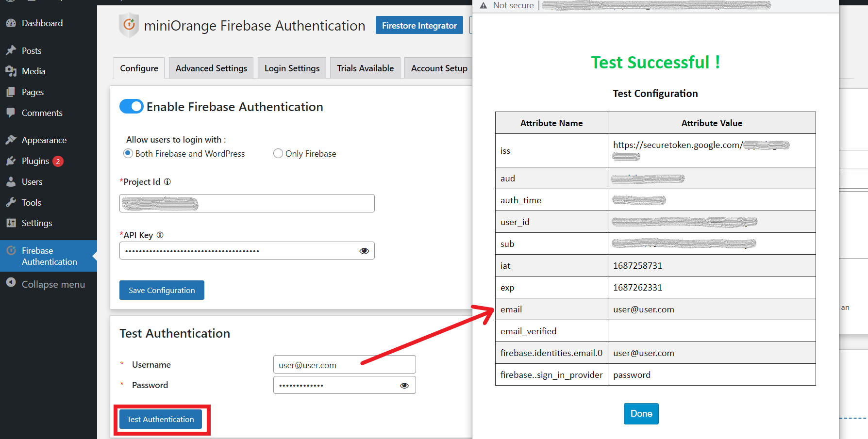
Task: Toggle Enable Firebase Authentication switch
Action: coord(131,106)
